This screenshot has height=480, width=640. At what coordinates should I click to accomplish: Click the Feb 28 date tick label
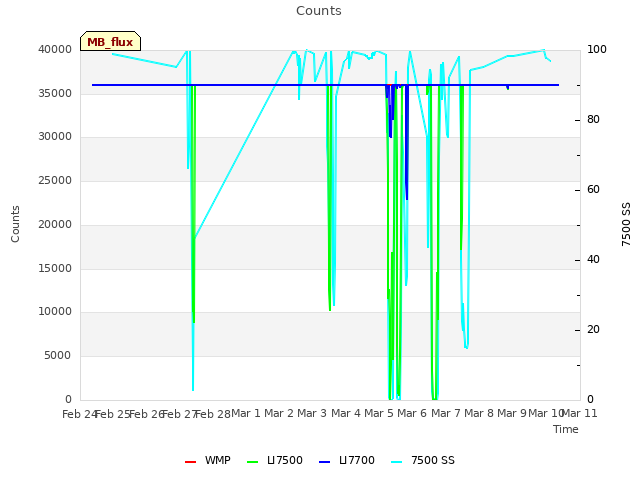click(213, 414)
